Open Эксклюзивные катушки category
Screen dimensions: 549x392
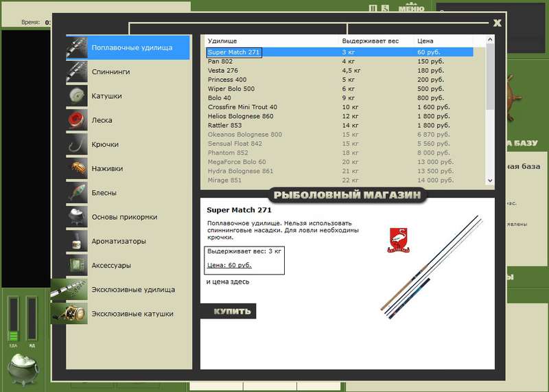point(121,314)
